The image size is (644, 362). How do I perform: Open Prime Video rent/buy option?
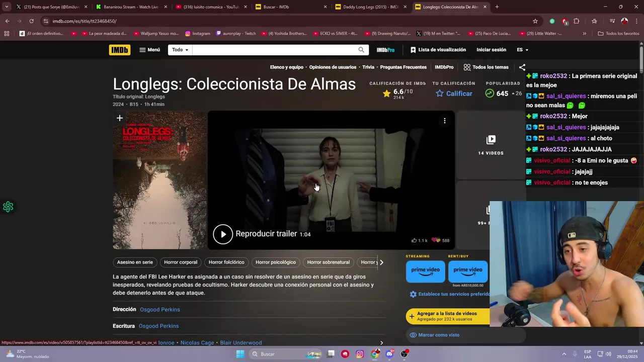pyautogui.click(x=468, y=271)
